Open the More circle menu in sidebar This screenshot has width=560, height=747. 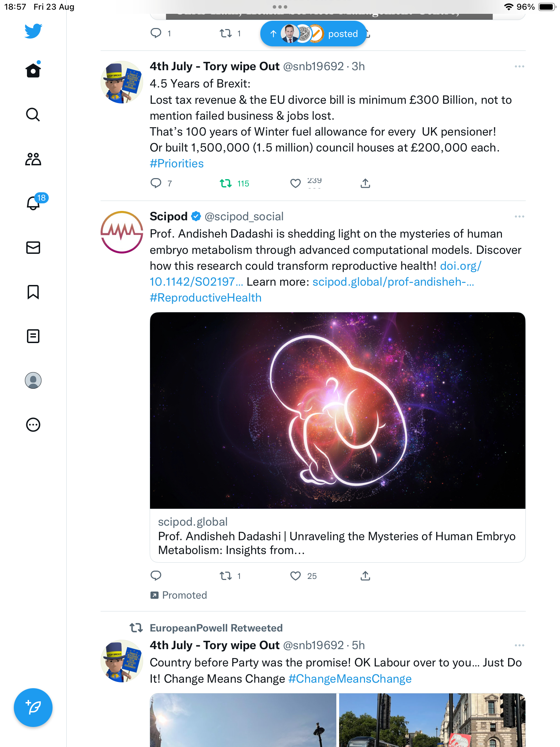[x=33, y=425]
